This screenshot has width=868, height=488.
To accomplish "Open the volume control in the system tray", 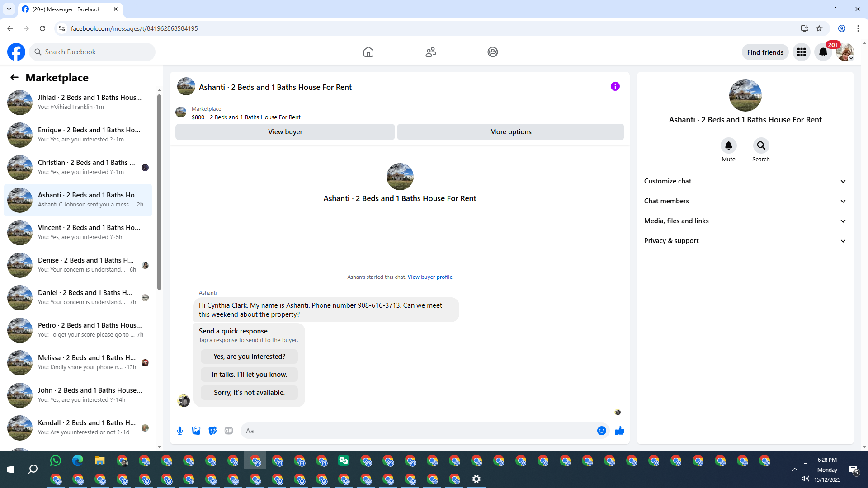I will [x=806, y=479].
